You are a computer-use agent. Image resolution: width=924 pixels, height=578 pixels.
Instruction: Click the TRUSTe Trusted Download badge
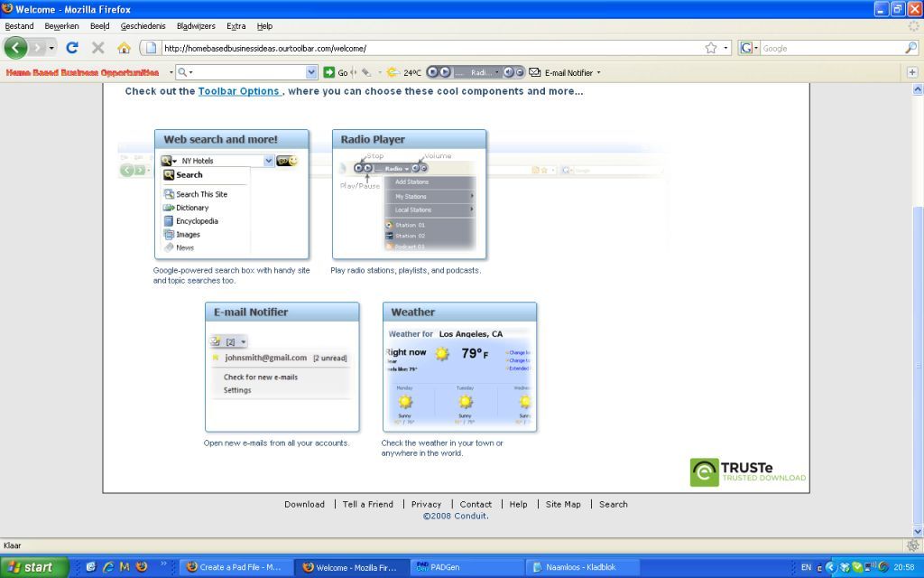pyautogui.click(x=748, y=472)
